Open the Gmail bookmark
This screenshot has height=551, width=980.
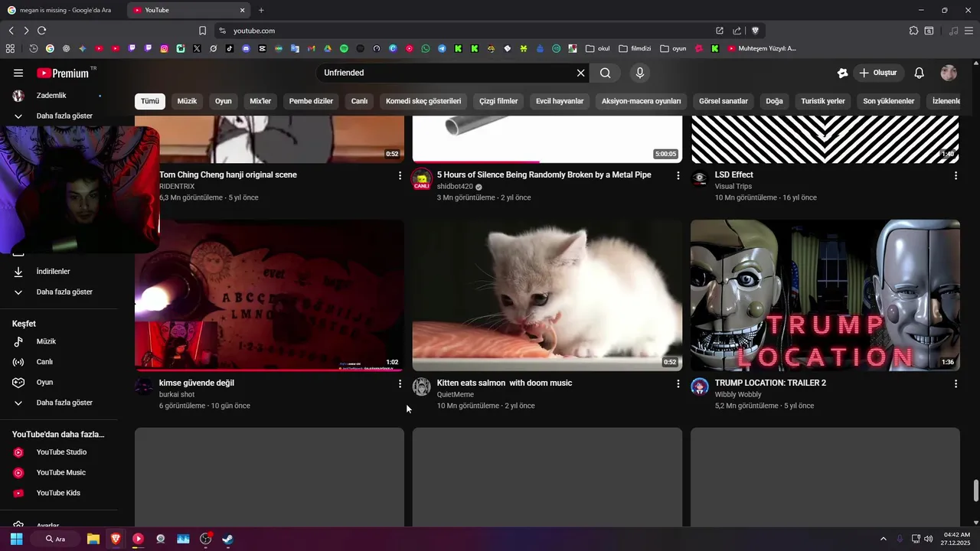pos(311,48)
